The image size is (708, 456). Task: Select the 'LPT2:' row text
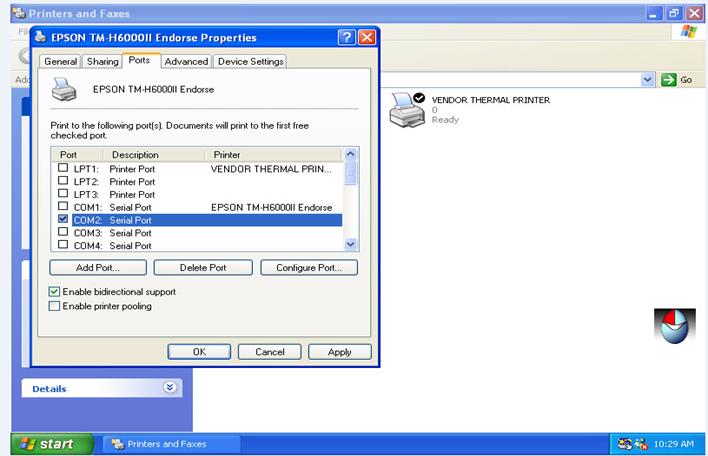[x=114, y=181]
